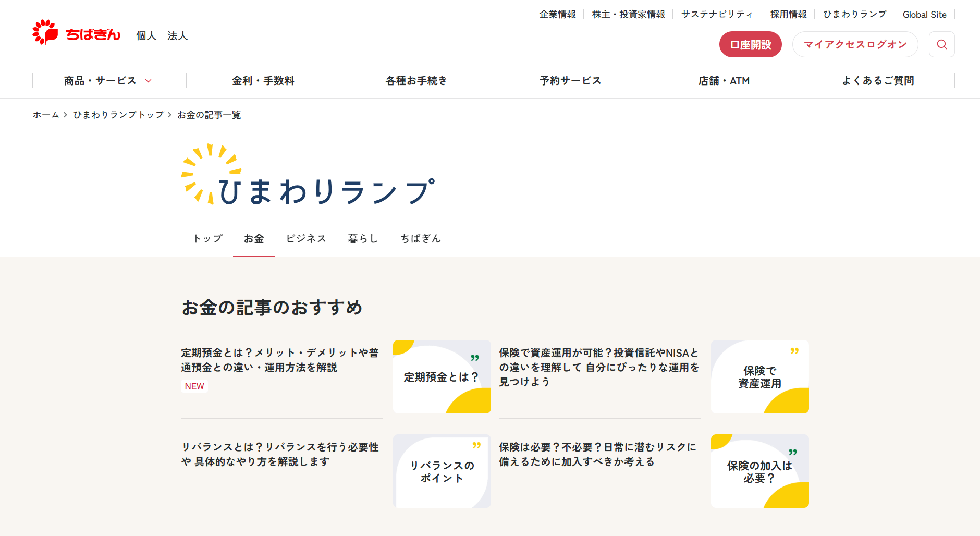Click the Chiba Bank sunflower logo

76,33
